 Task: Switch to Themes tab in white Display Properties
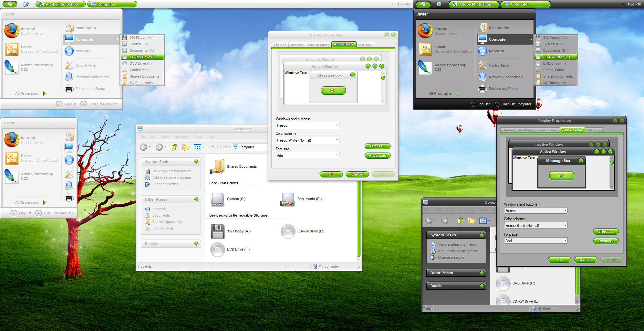coord(280,45)
